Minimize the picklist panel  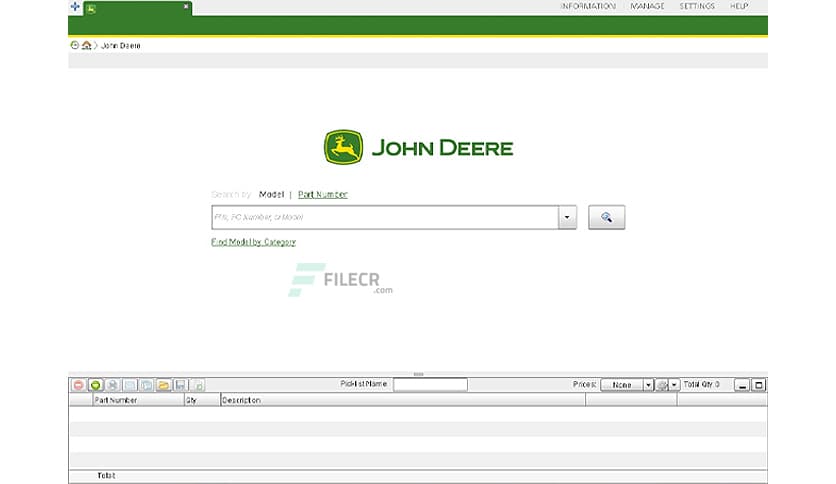pos(742,385)
